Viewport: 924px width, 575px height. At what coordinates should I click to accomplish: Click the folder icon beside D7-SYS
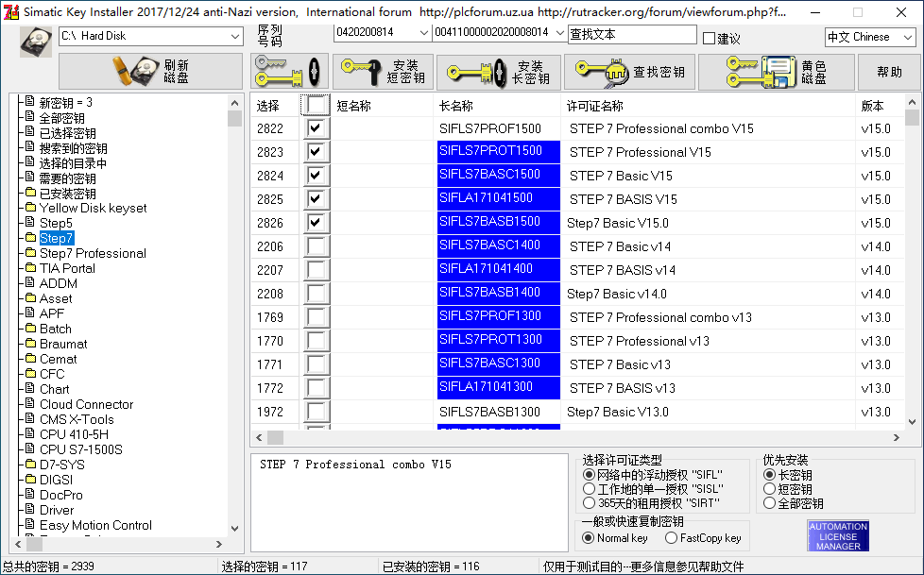tap(30, 465)
